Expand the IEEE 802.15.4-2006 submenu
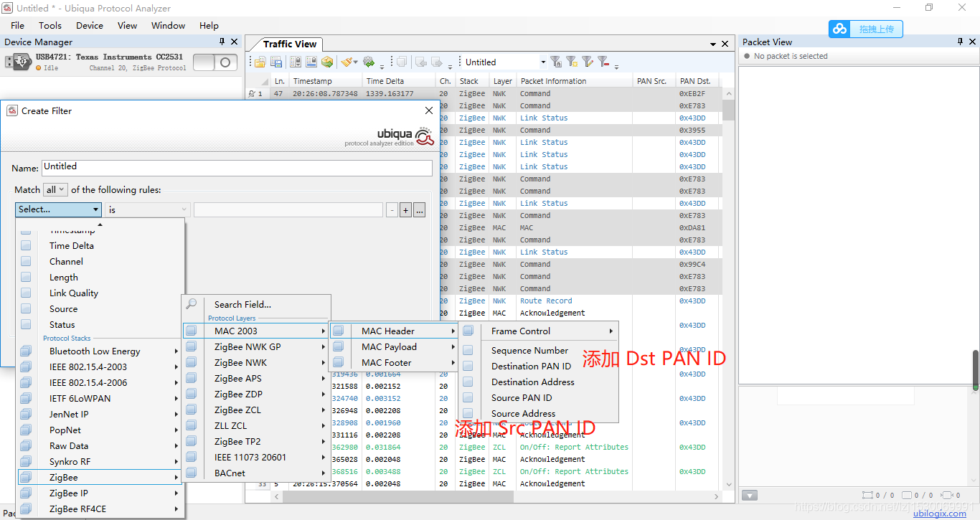980x520 pixels. click(x=100, y=382)
